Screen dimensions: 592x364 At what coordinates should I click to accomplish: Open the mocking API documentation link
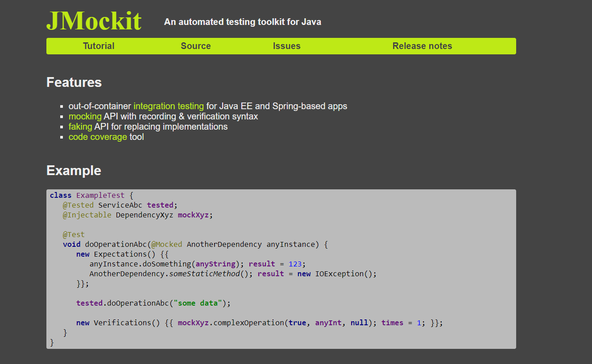pyautogui.click(x=85, y=116)
